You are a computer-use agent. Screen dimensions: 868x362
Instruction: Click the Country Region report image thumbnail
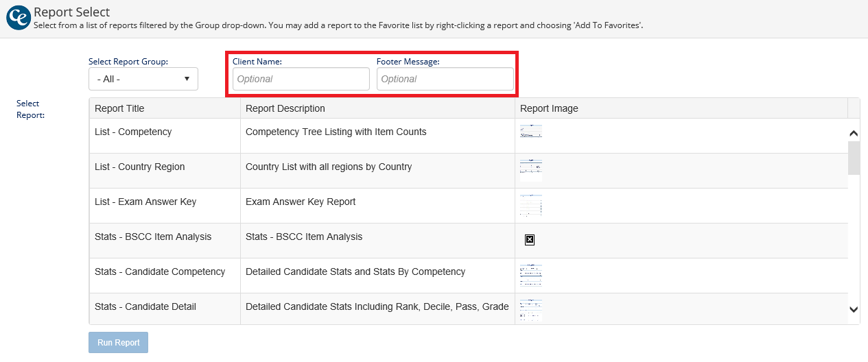click(x=530, y=170)
